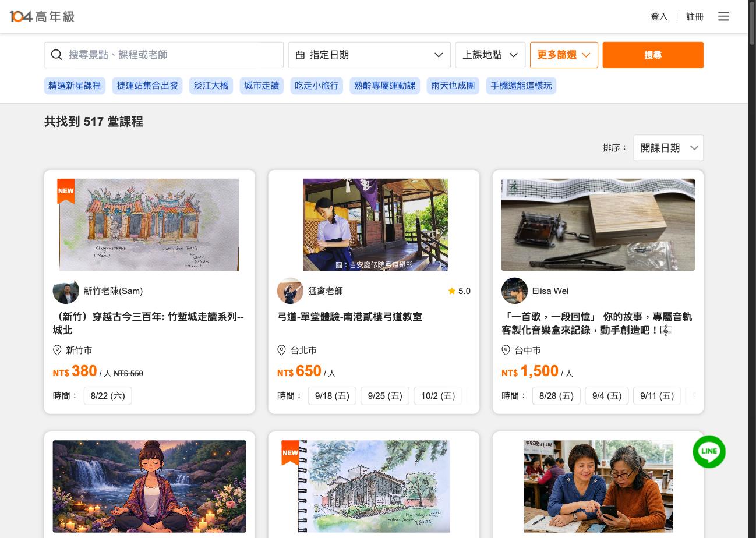
Task: Select the 雨天也成團 tag
Action: (x=453, y=86)
